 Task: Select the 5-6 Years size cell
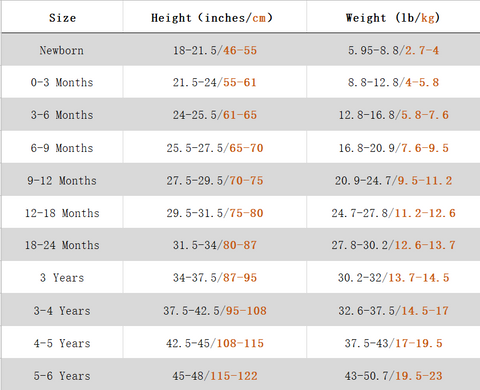[x=62, y=375]
